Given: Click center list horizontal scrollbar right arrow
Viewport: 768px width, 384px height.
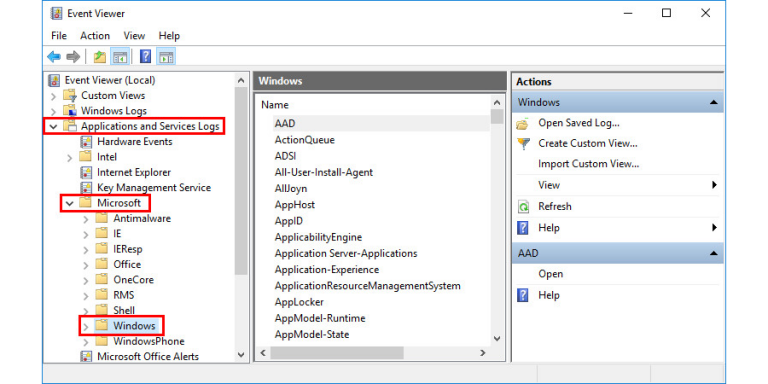Looking at the screenshot, I should [x=482, y=353].
